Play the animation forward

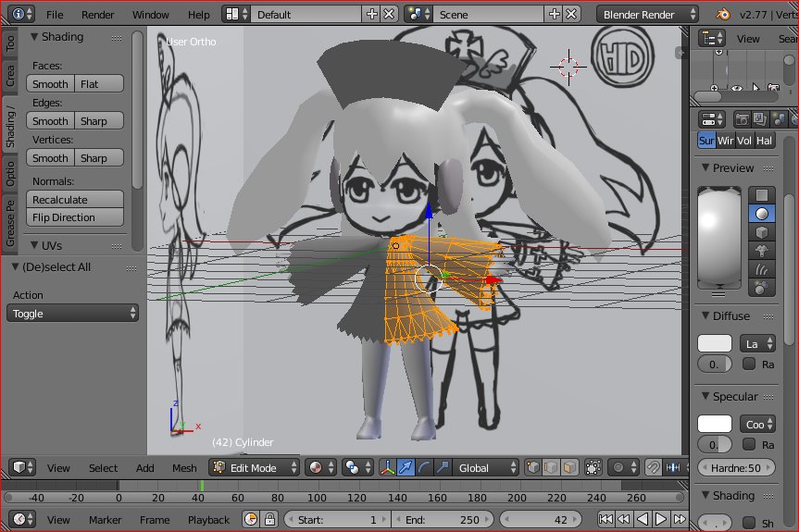(661, 519)
